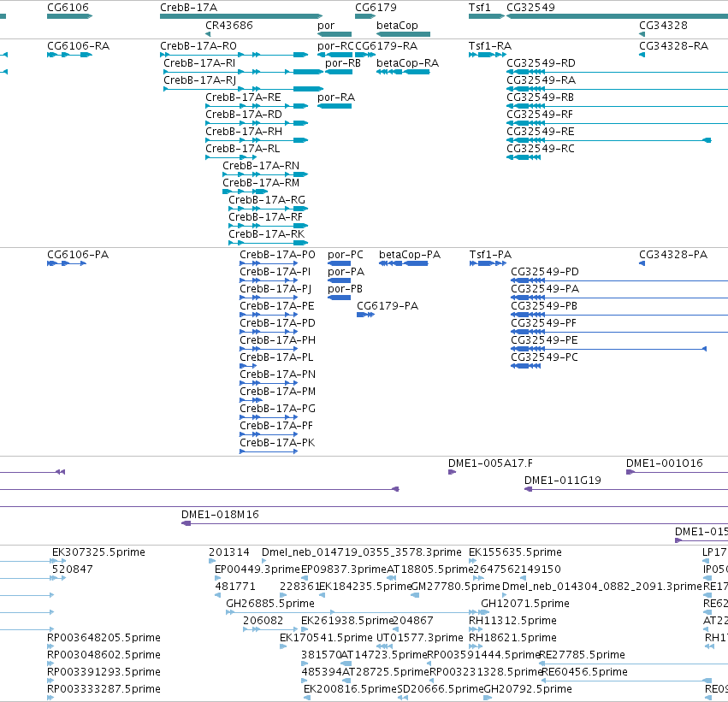Select the CrebB-17A-RM transcript

click(246, 192)
